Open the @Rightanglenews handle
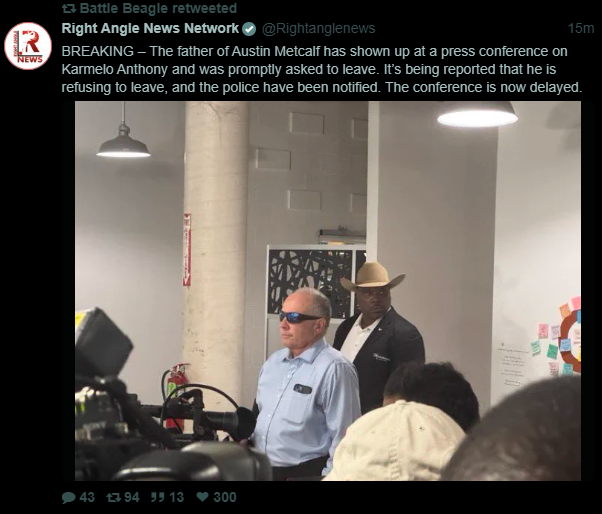 tap(318, 29)
